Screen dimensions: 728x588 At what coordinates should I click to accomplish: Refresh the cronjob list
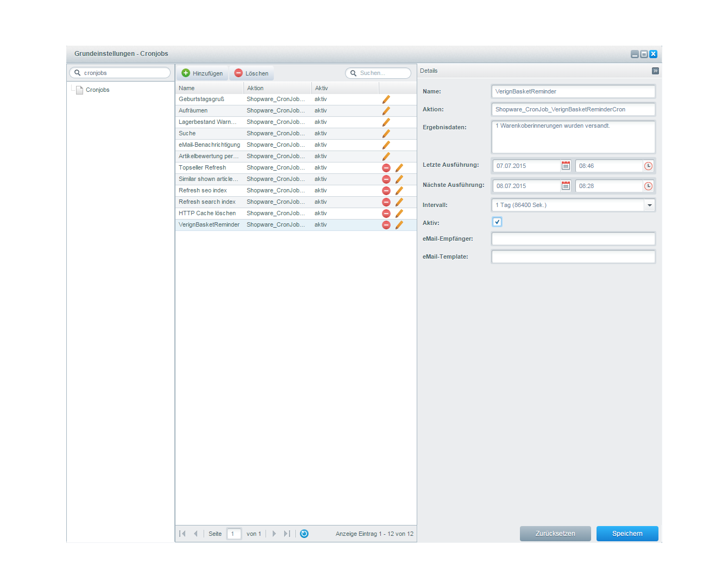(x=304, y=534)
